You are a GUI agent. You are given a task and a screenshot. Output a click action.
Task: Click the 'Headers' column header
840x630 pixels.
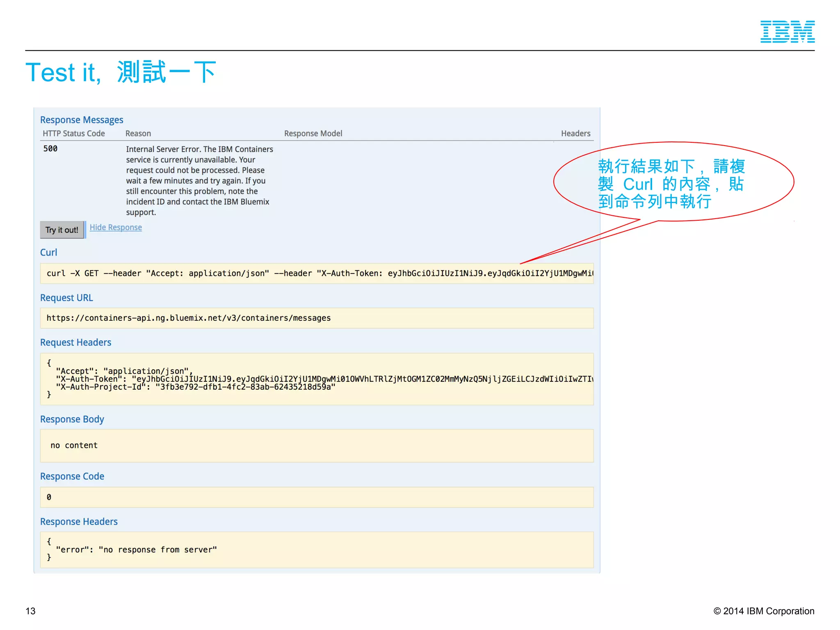(575, 133)
